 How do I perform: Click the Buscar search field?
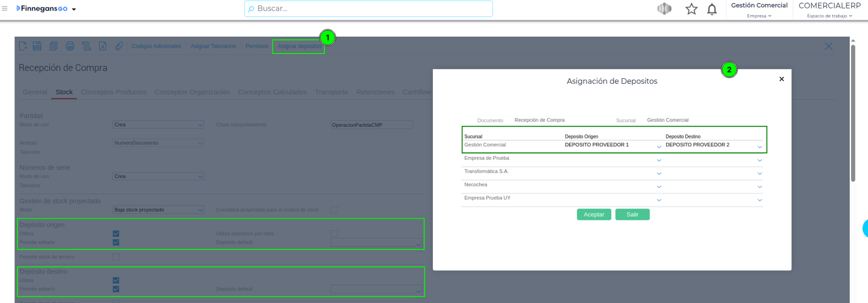[x=368, y=9]
